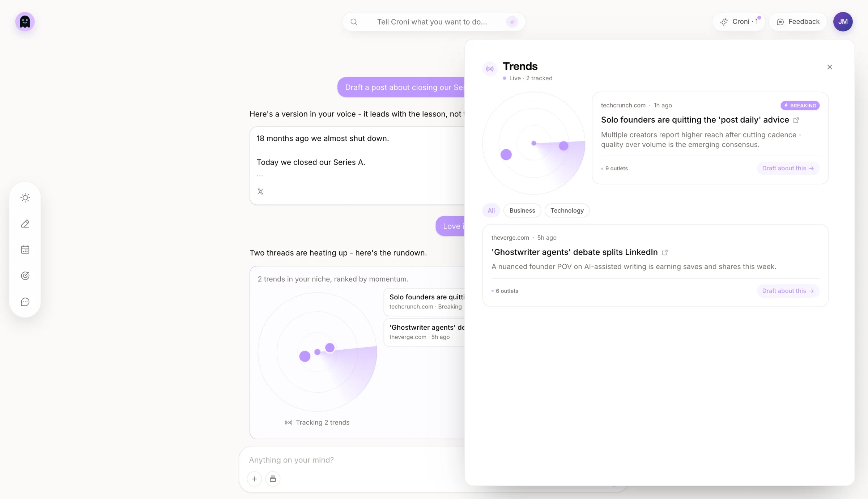Open the Feedback button
868x499 pixels.
tap(798, 22)
